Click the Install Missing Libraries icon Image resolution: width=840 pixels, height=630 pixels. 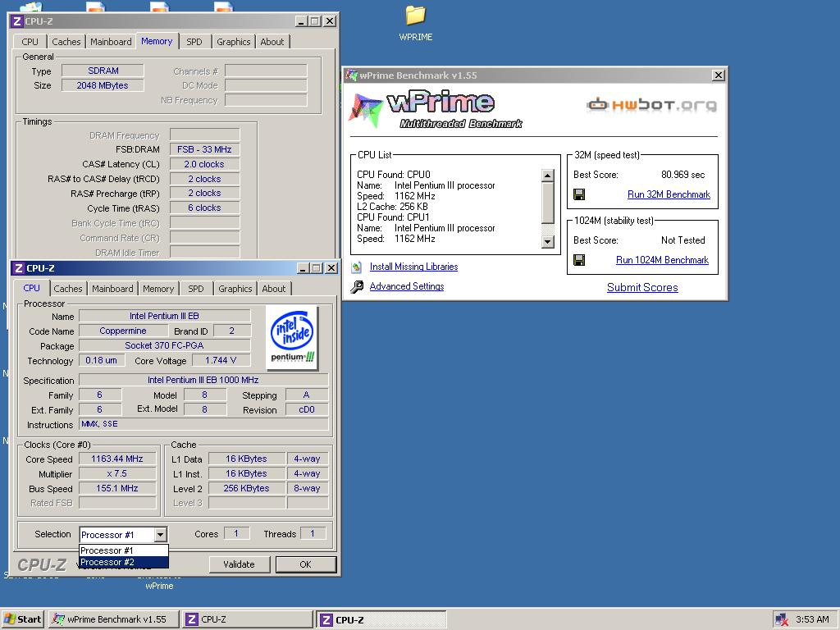tap(357, 267)
